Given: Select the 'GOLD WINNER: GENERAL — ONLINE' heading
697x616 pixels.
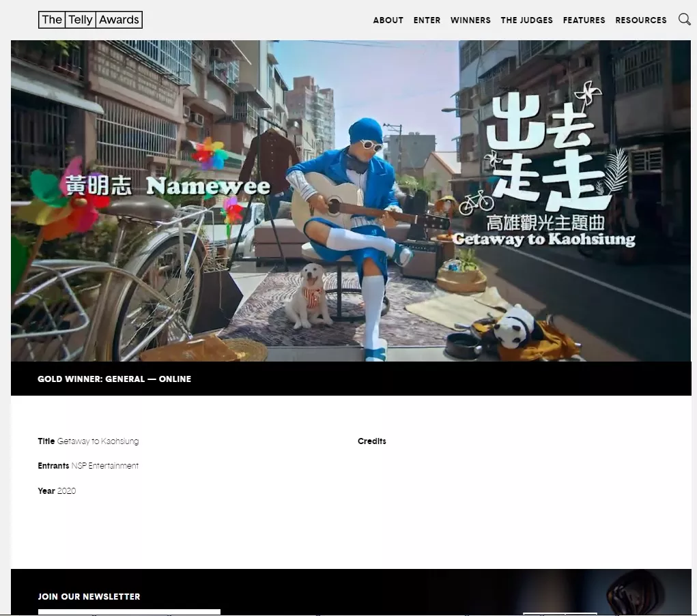Looking at the screenshot, I should (x=114, y=379).
